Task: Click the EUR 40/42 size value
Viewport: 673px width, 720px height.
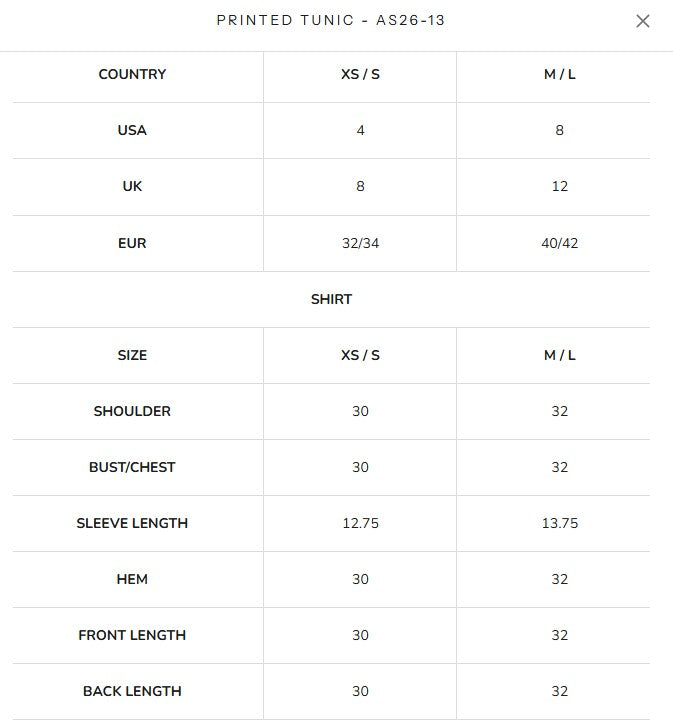Action: point(560,243)
